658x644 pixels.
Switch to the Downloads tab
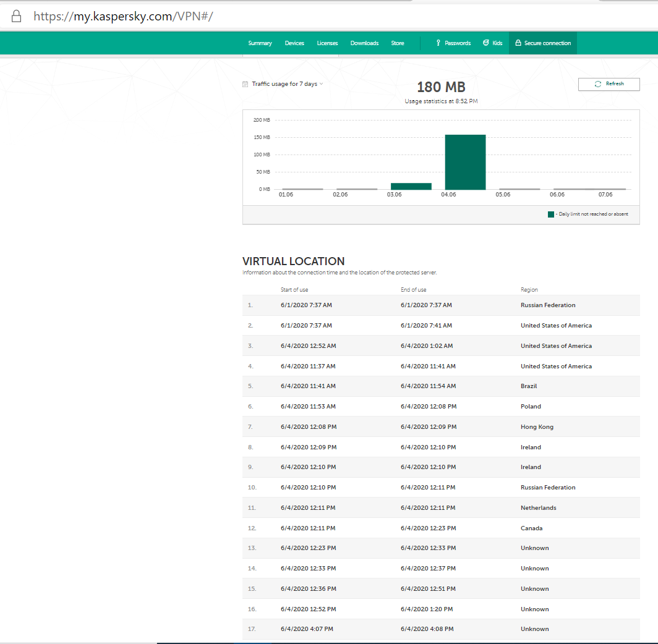[364, 43]
